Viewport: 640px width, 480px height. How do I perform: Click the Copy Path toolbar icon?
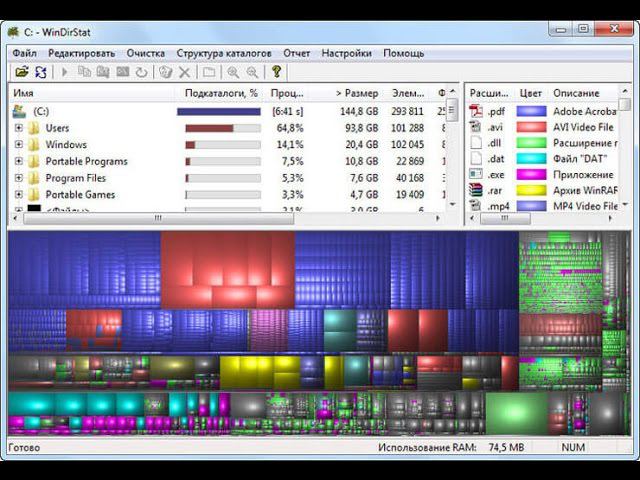point(84,72)
